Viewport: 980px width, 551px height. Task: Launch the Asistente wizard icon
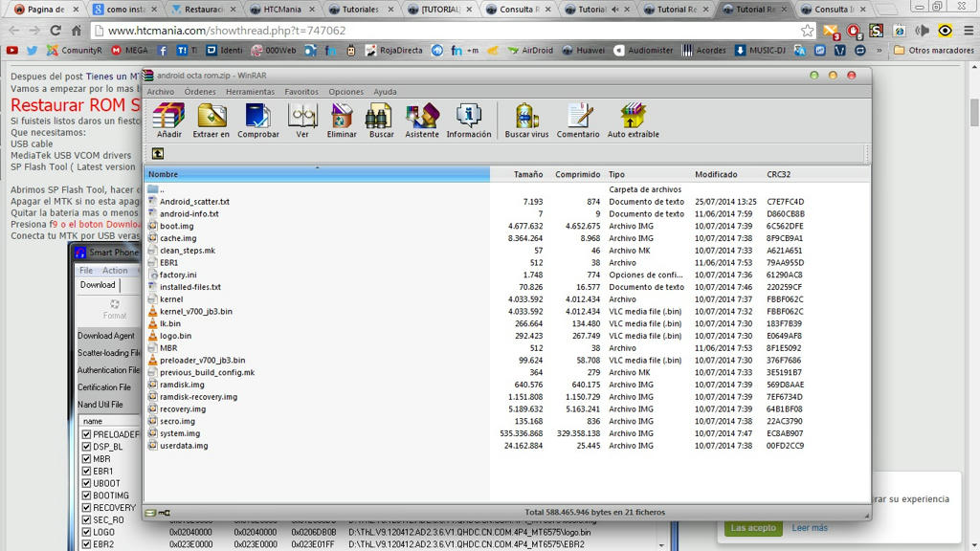pyautogui.click(x=421, y=117)
